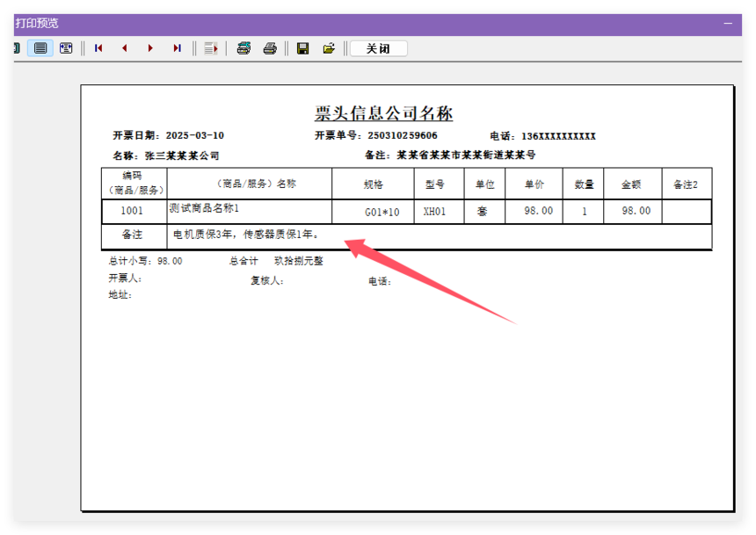Open a report file with the folder icon
756x535 pixels.
click(x=329, y=48)
